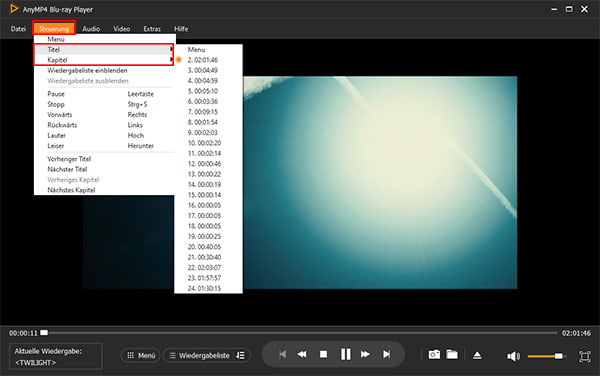Viewport: 600px width, 376px height.
Task: Select Menü entry in Steuerung dropdown
Action: [104, 39]
